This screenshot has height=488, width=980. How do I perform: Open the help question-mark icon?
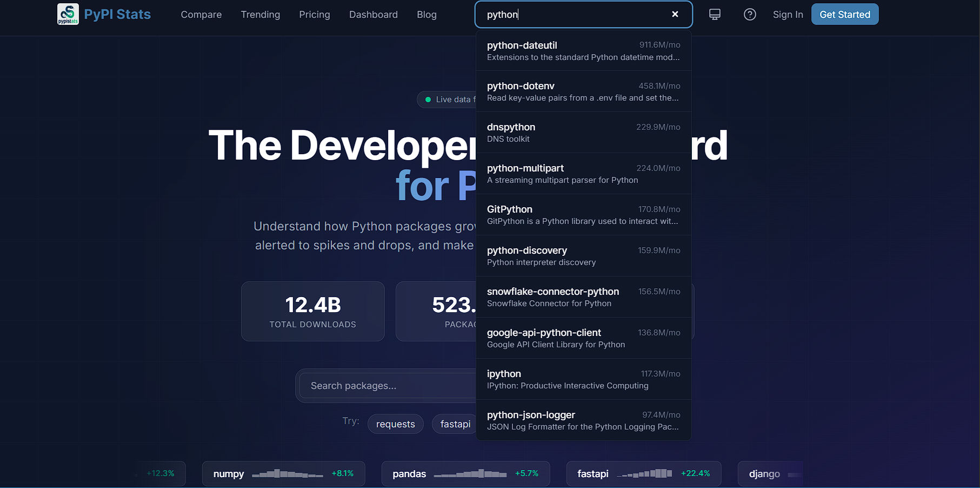pos(750,14)
